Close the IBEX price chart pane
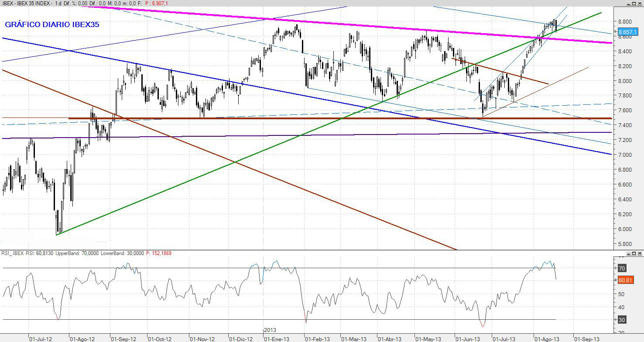Screen dimensions: 644x342 [x=640, y=3]
